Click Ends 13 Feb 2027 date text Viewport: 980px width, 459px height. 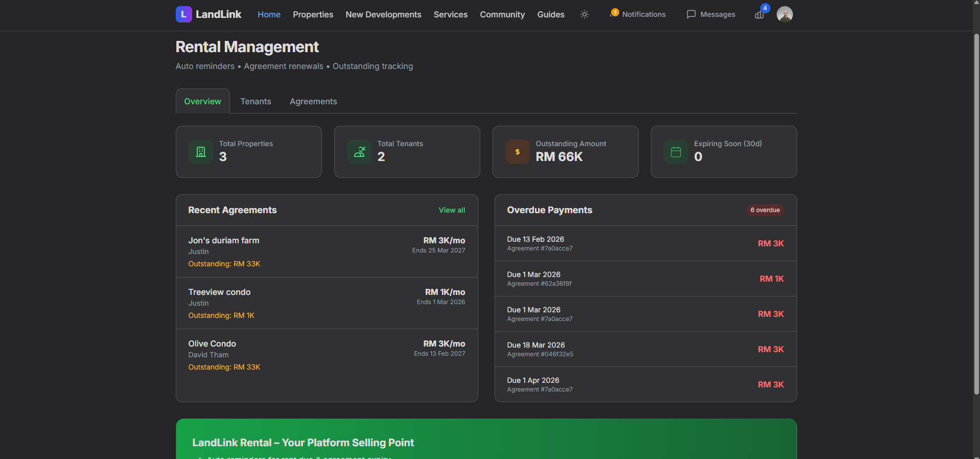[439, 354]
